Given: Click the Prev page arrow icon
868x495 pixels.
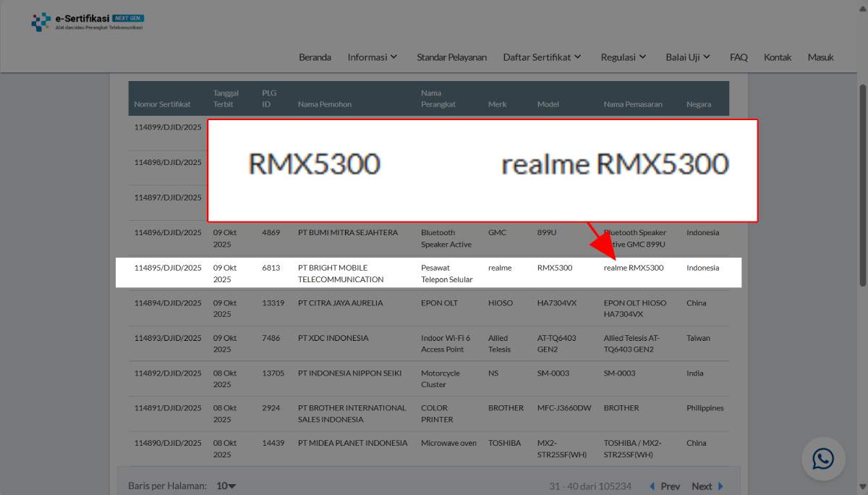Looking at the screenshot, I should coord(652,486).
